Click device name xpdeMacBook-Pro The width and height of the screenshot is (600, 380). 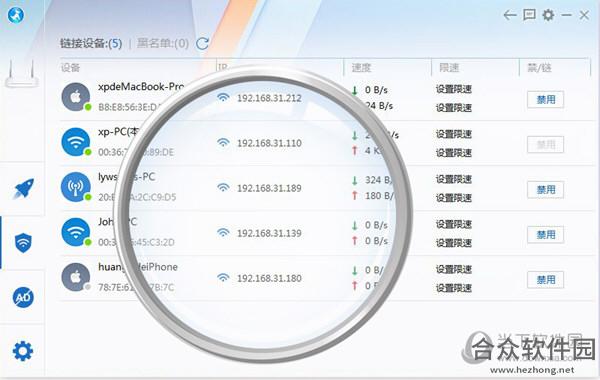point(141,87)
